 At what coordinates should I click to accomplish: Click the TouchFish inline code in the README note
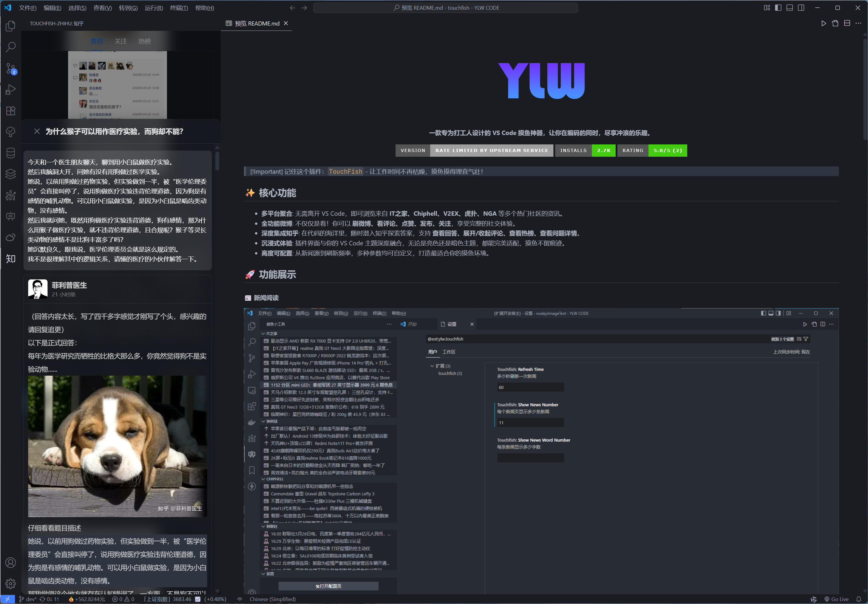click(x=345, y=171)
